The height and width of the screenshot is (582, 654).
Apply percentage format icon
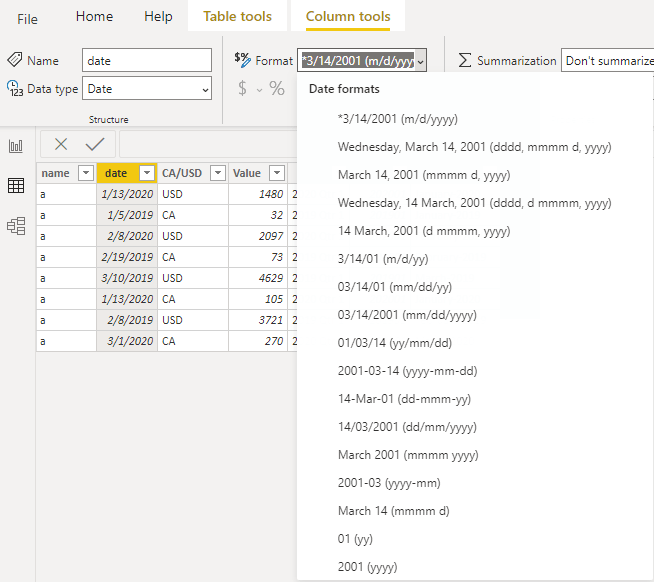[x=277, y=88]
